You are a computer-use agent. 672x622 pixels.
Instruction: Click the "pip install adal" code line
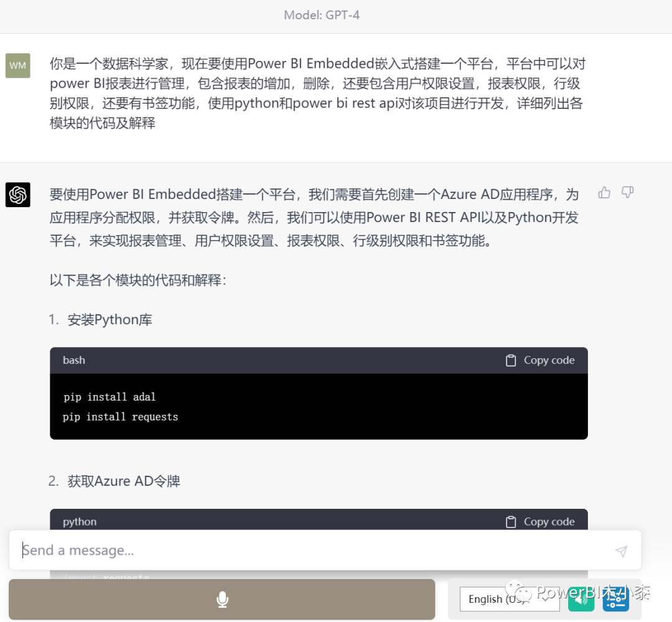(110, 397)
